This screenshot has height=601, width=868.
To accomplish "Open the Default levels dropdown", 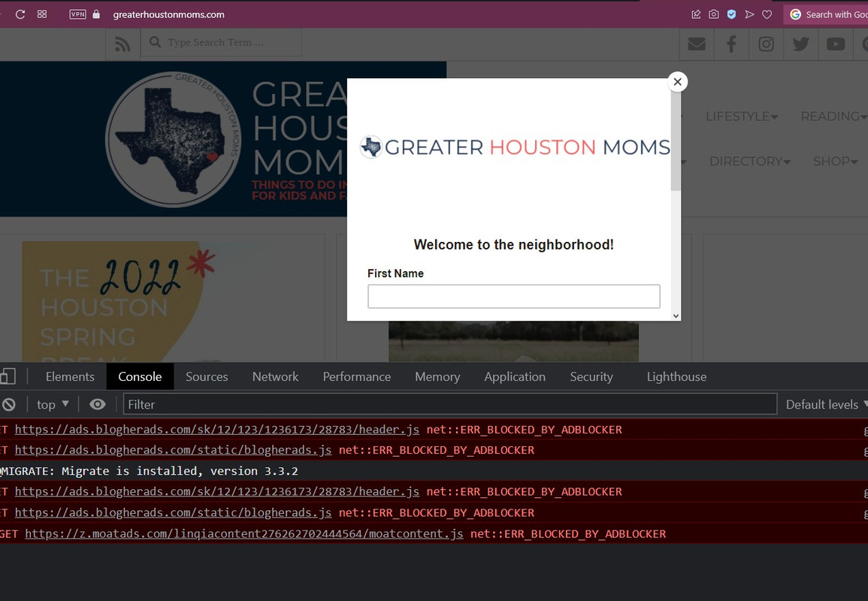I will tap(826, 404).
